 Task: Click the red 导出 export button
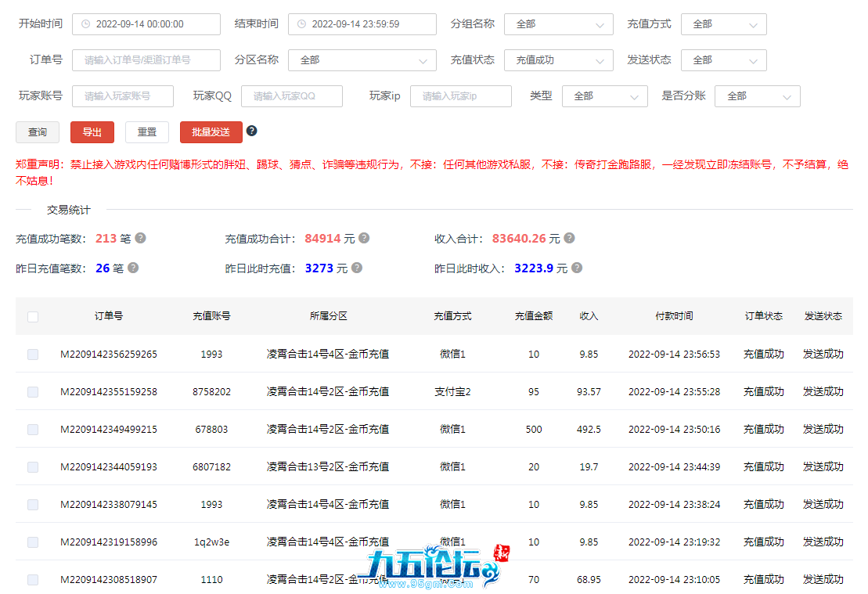point(92,132)
